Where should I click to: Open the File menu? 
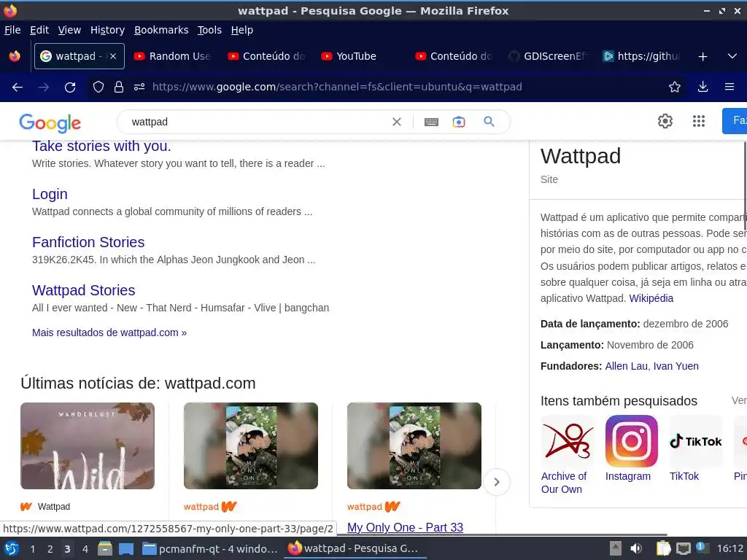pos(12,30)
